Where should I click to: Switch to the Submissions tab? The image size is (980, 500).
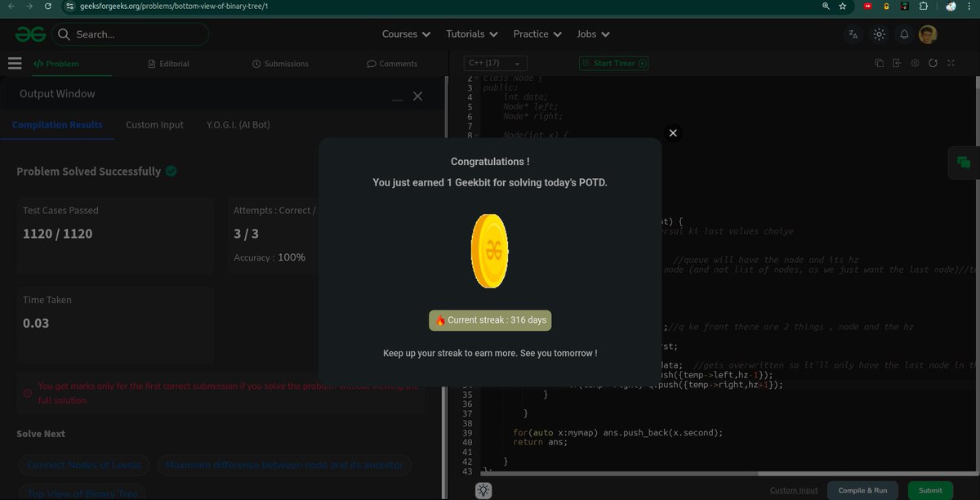(281, 64)
